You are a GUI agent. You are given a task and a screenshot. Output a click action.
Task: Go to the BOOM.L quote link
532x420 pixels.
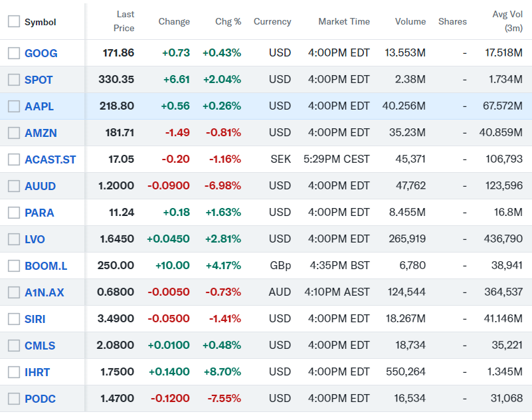coord(46,266)
